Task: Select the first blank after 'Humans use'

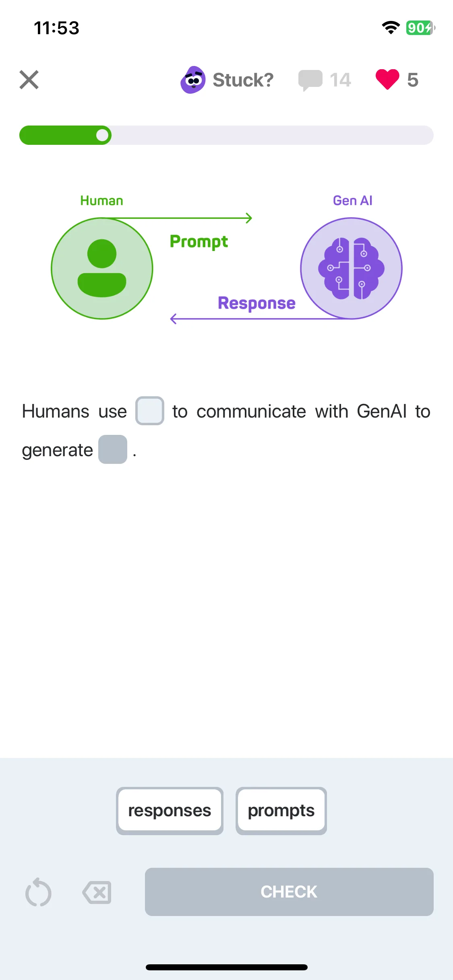Action: click(150, 411)
